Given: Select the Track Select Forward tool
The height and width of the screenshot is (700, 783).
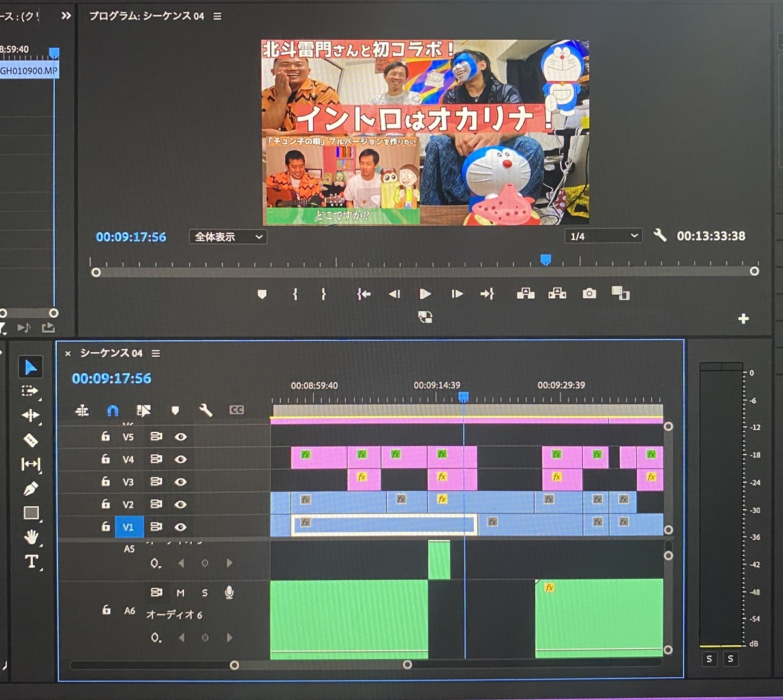Looking at the screenshot, I should click(30, 391).
